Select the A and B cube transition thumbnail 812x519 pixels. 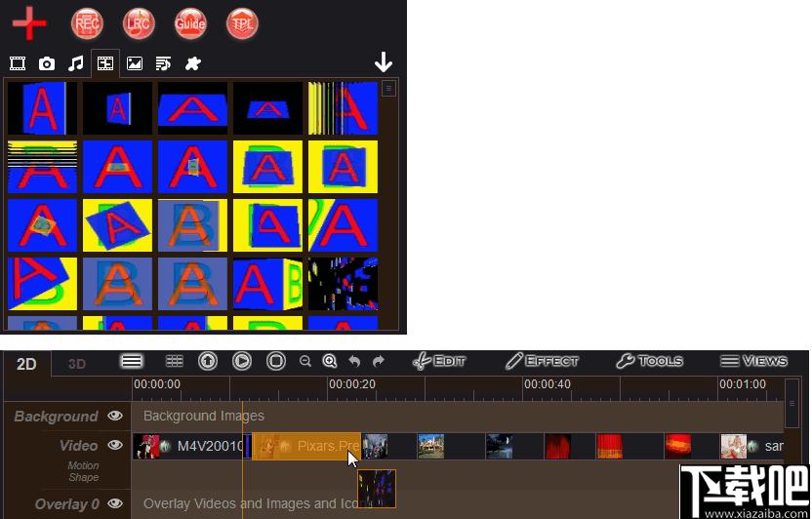[x=267, y=284]
